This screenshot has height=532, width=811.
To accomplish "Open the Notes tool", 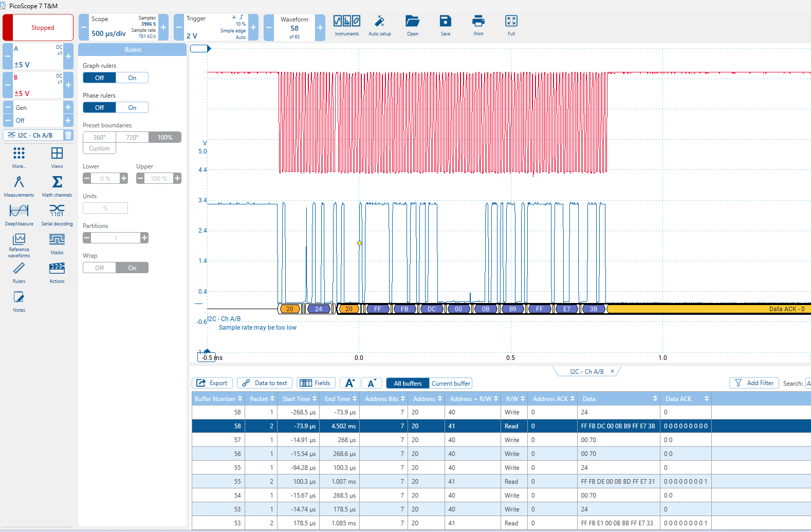I will point(19,301).
